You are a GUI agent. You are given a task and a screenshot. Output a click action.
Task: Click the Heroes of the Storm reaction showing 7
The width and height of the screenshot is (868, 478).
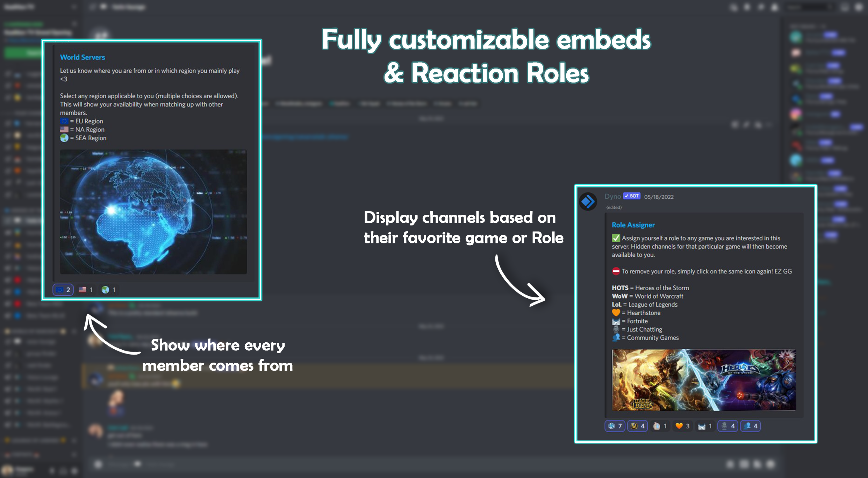615,426
